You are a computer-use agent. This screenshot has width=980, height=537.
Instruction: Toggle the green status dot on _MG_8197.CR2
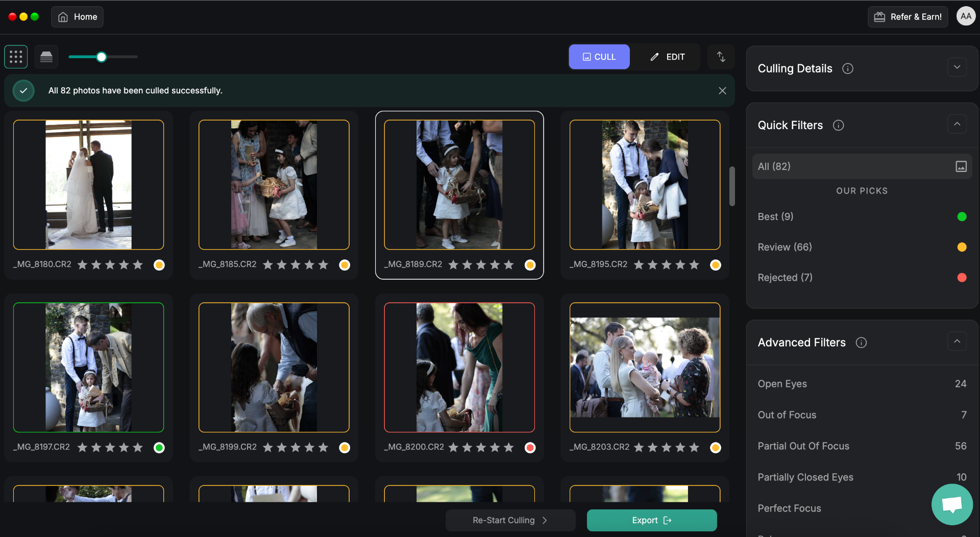(x=159, y=448)
